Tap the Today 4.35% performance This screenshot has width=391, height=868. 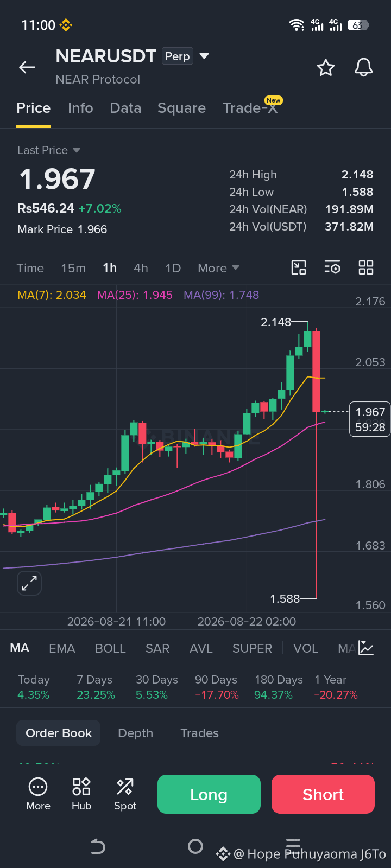click(34, 687)
